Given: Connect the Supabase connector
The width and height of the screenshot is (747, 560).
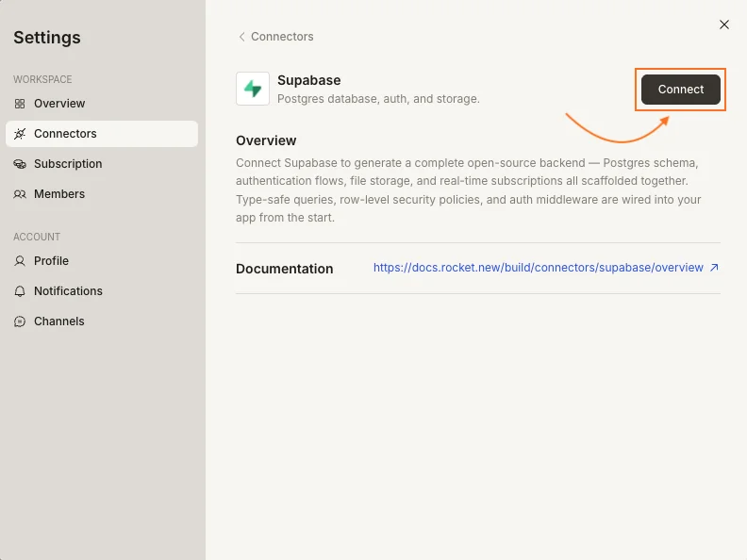Looking at the screenshot, I should coord(680,89).
